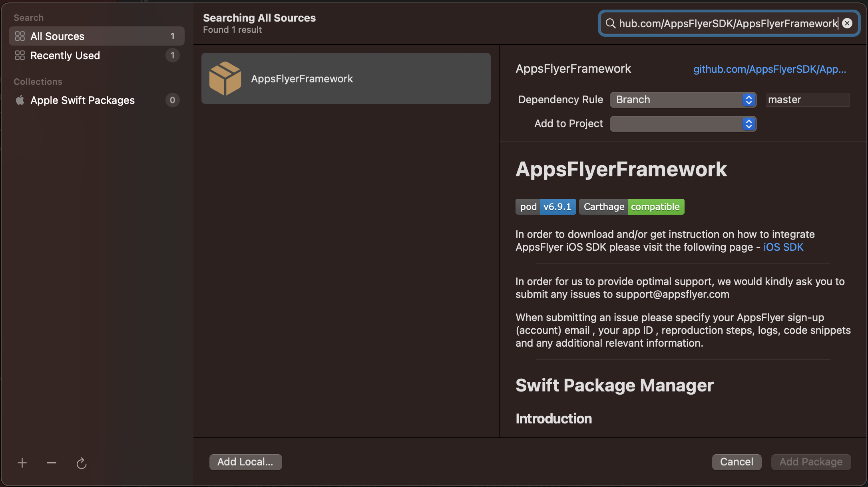868x487 pixels.
Task: Follow the iOS SDK link
Action: pos(783,247)
